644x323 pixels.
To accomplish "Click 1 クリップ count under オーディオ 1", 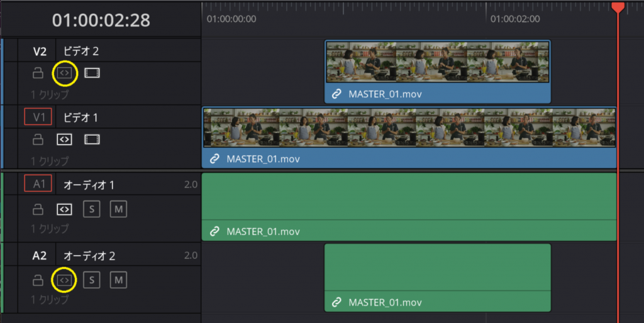I will pyautogui.click(x=50, y=229).
